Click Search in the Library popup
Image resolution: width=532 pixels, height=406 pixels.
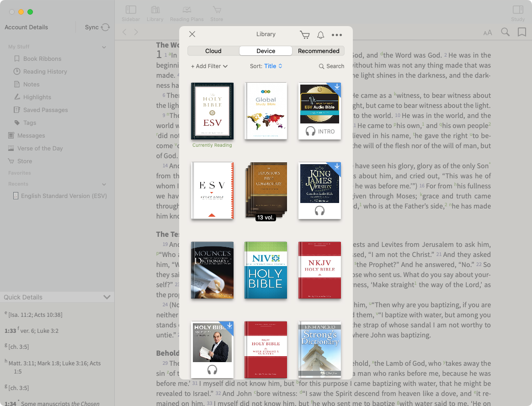tap(331, 66)
